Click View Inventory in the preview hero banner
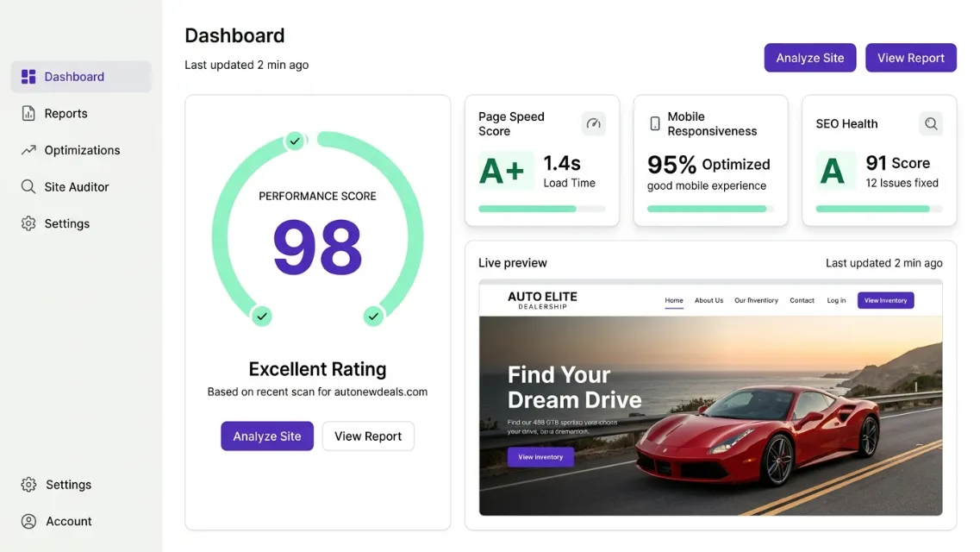Viewport: 980px width, 552px height. (540, 457)
